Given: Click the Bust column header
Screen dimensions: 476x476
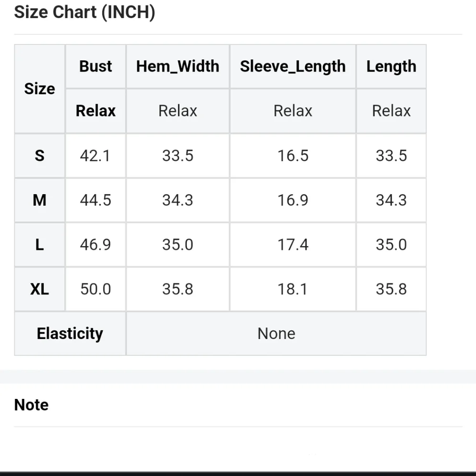Looking at the screenshot, I should click(x=96, y=67).
